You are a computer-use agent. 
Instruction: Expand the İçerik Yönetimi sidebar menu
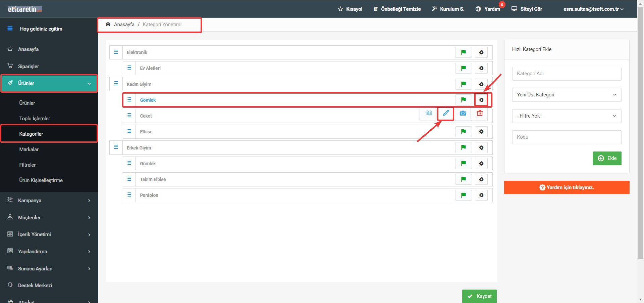[49, 234]
